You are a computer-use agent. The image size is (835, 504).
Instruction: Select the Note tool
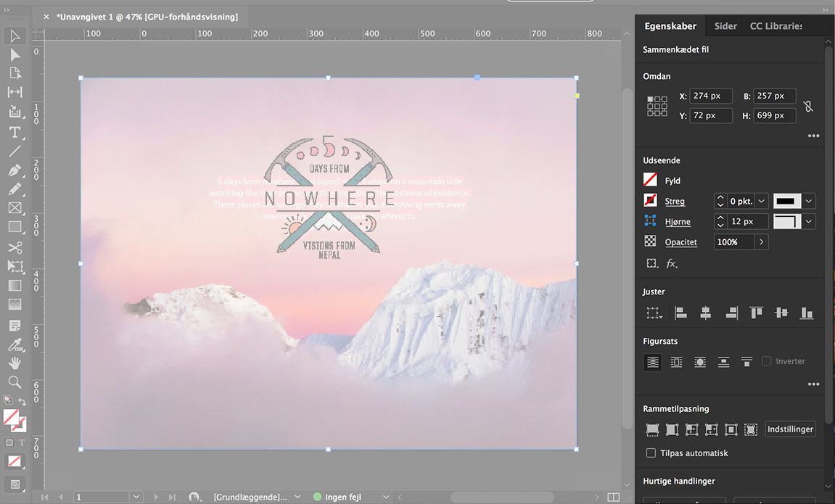coord(15,325)
